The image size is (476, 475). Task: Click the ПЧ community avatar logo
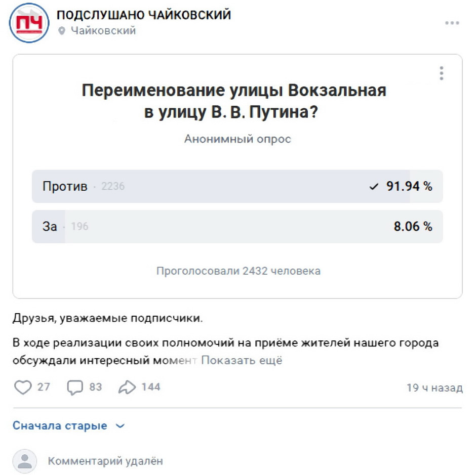[x=29, y=23]
